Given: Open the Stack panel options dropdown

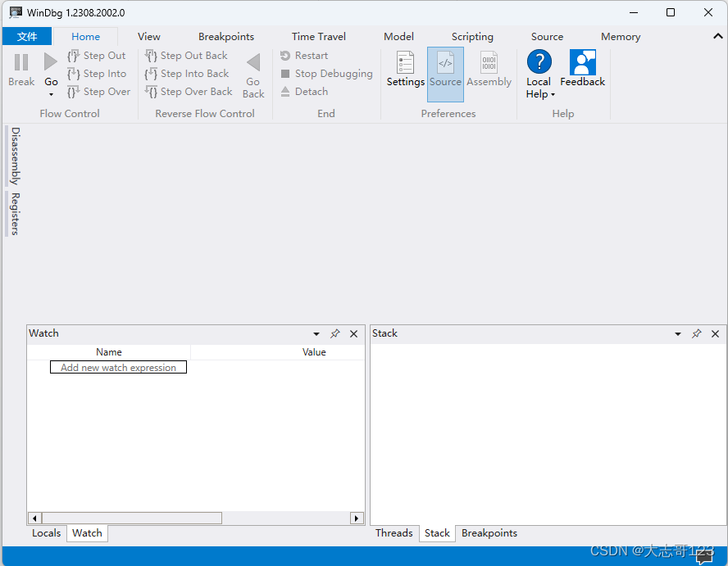Looking at the screenshot, I should (x=678, y=334).
